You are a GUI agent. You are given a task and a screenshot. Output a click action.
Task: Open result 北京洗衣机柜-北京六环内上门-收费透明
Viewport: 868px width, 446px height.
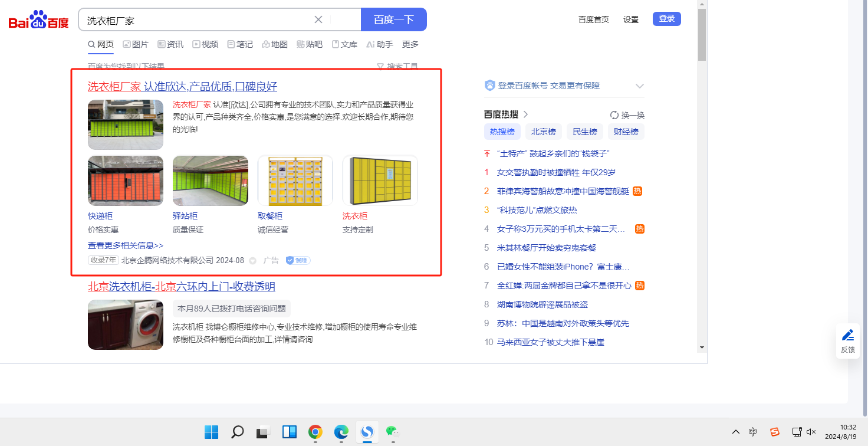(182, 287)
